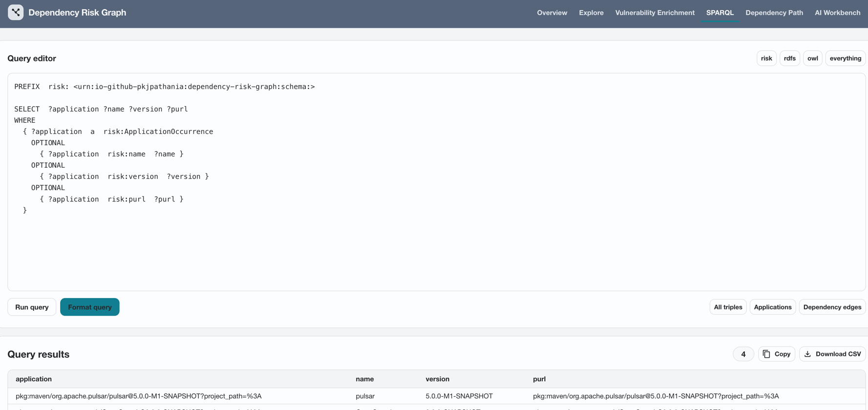The width and height of the screenshot is (868, 410).
Task: Switch to the Explore tab
Action: [x=591, y=13]
